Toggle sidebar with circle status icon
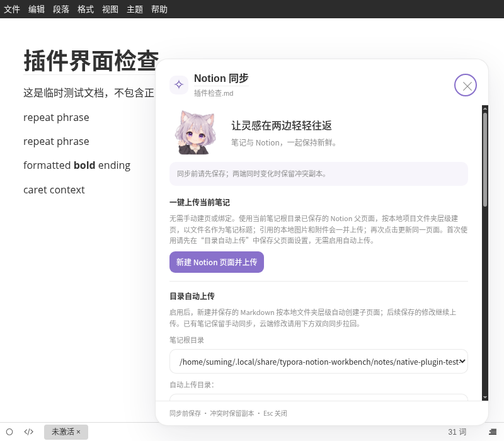Viewport: 504px width, 441px height. [x=9, y=432]
